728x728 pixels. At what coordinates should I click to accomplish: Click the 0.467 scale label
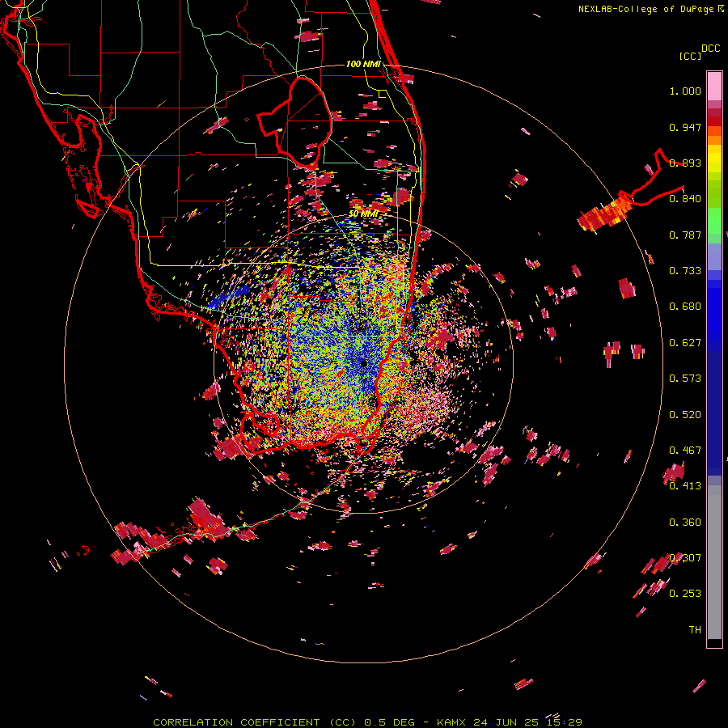coord(685,451)
